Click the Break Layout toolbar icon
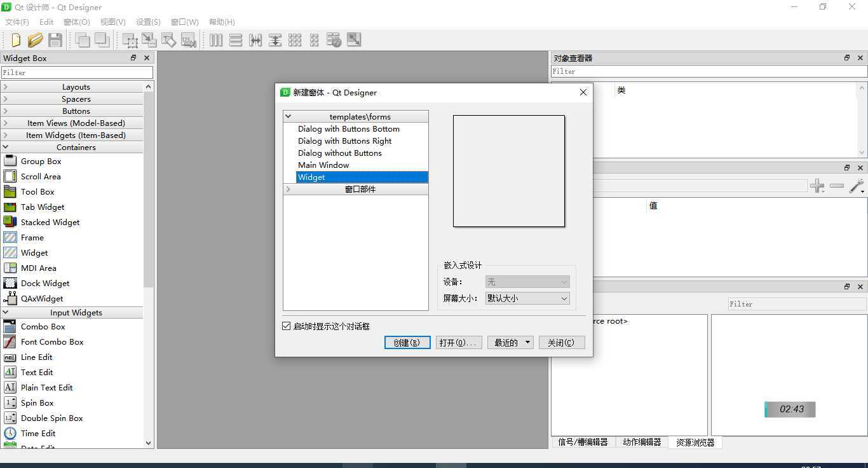 click(x=334, y=40)
